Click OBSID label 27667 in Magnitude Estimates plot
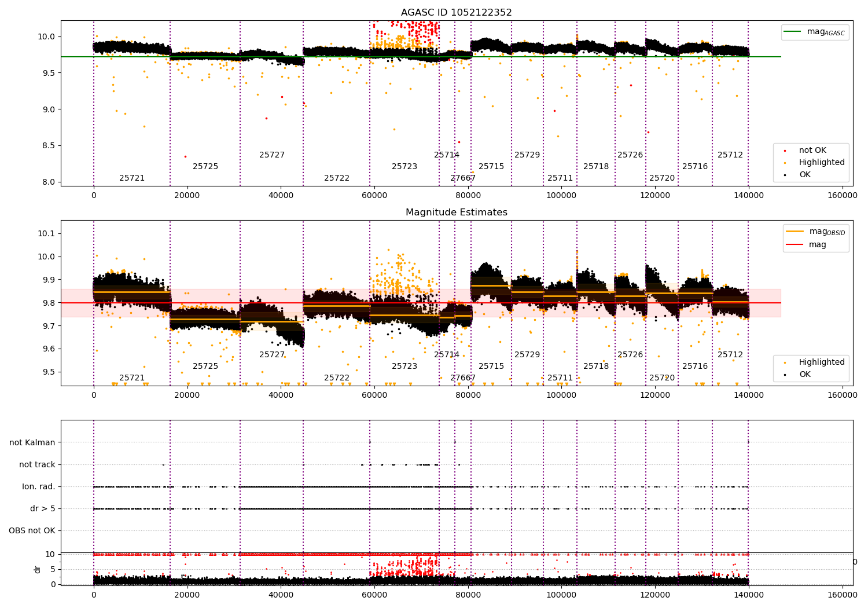 coord(463,378)
